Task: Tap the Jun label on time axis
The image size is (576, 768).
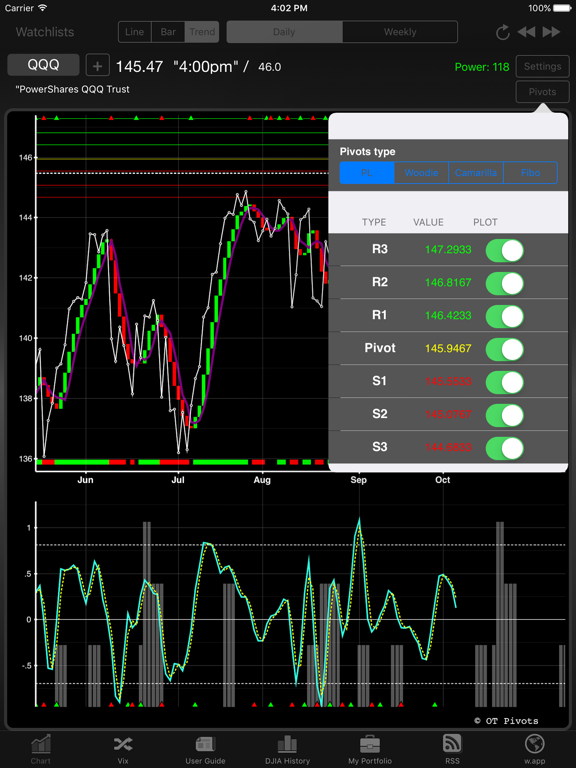Action: (85, 480)
